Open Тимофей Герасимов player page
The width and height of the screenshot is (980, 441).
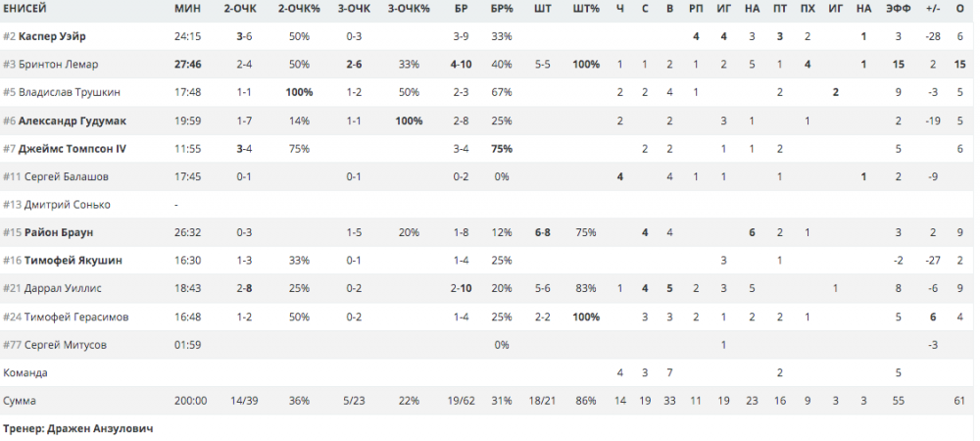pyautogui.click(x=71, y=318)
